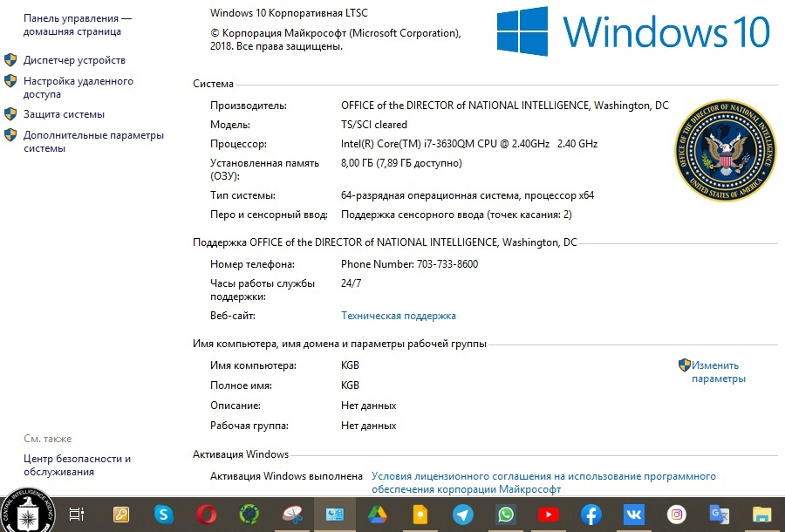Open Microsoft license agreement terms link
This screenshot has height=532, width=785.
point(543,482)
